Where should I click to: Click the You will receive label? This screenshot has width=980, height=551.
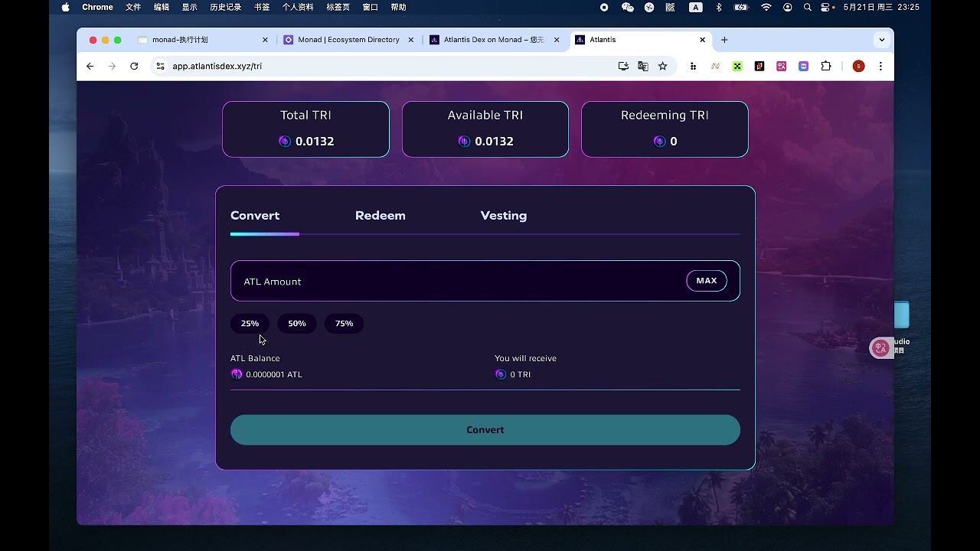[525, 358]
